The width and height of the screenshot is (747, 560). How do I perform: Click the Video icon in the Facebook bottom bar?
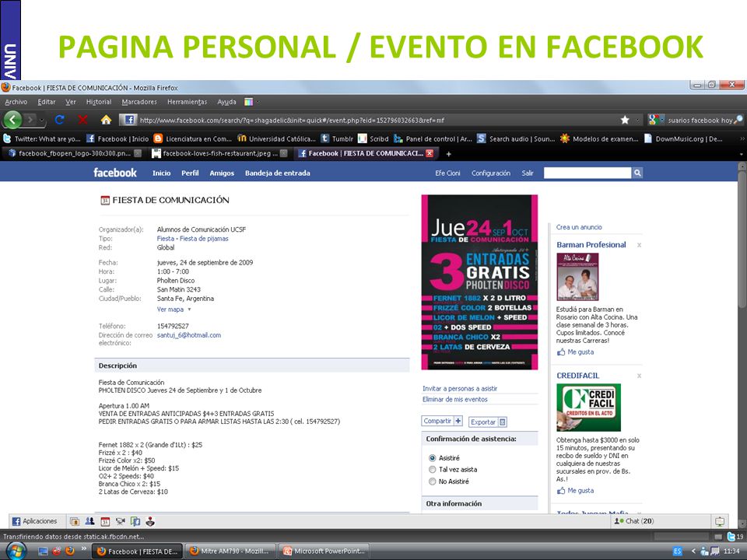pos(120,521)
